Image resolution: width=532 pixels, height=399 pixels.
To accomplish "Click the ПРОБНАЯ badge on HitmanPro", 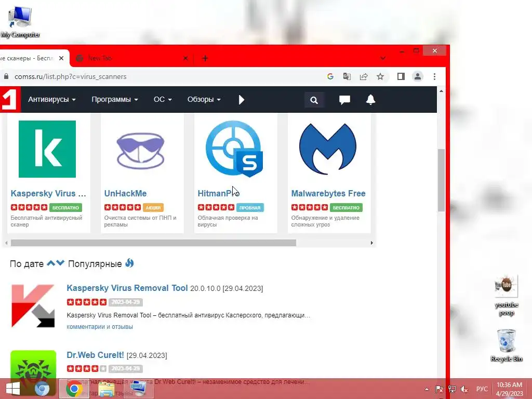I will coord(250,208).
